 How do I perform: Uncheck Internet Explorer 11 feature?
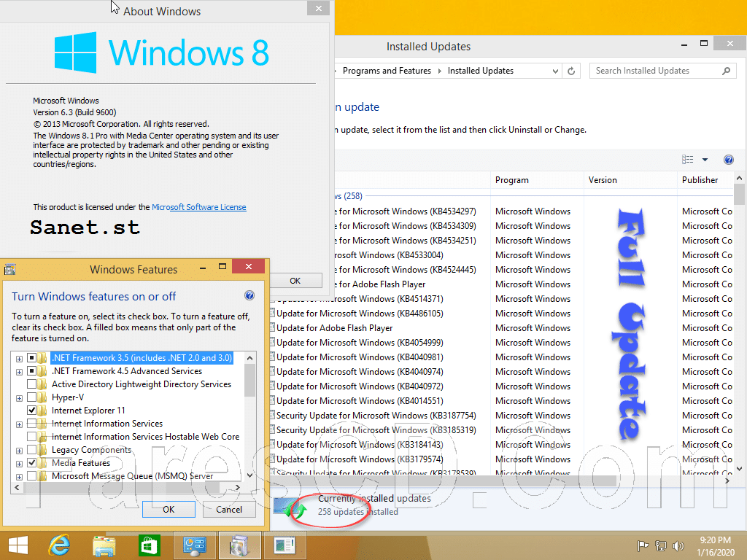click(x=31, y=410)
